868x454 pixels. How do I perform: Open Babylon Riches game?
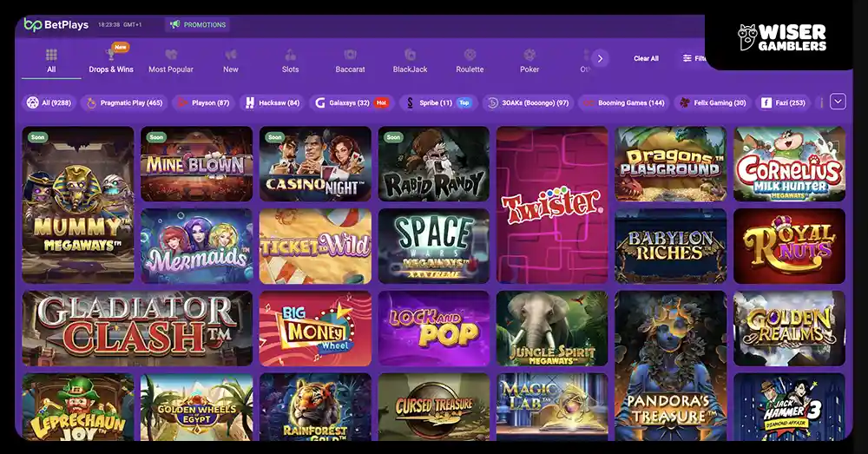pyautogui.click(x=670, y=247)
